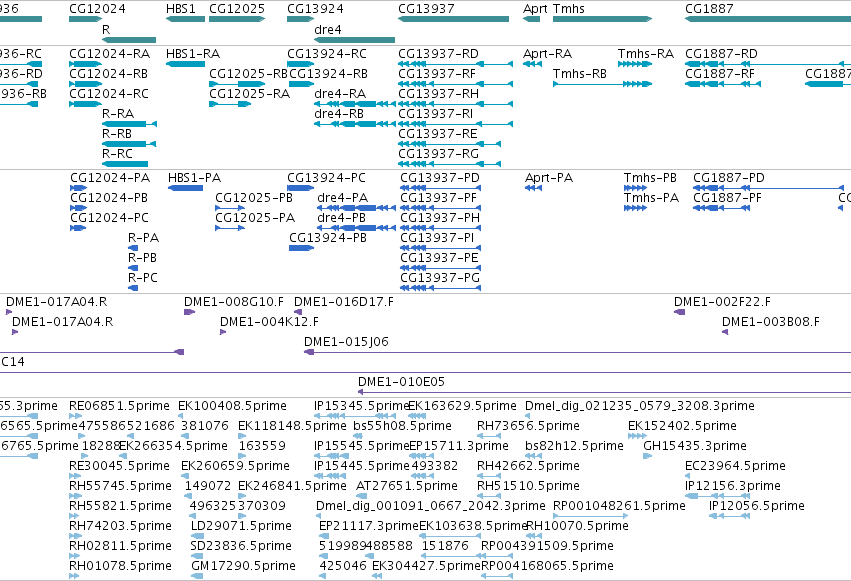The image size is (851, 581).
Task: Click the dre4-PA protein
Action: pyautogui.click(x=356, y=208)
